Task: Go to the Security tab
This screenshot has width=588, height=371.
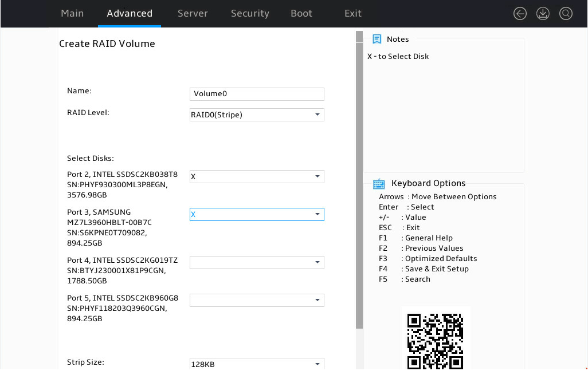Action: (250, 14)
